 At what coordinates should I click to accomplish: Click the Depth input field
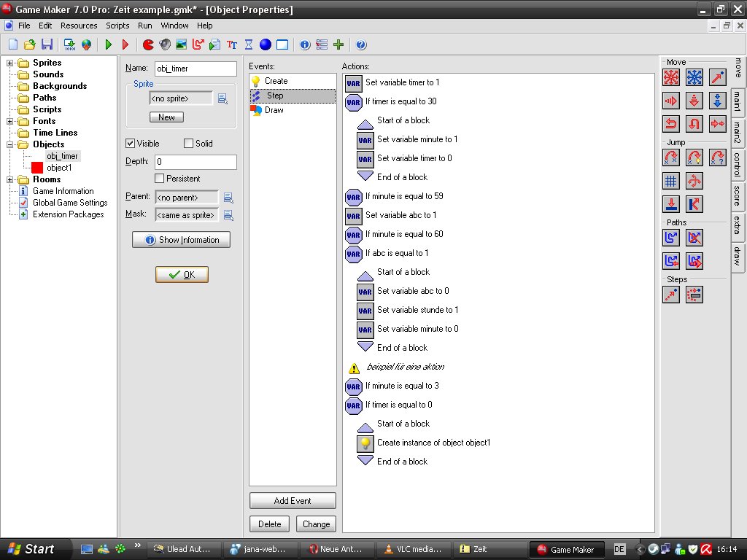tap(196, 162)
